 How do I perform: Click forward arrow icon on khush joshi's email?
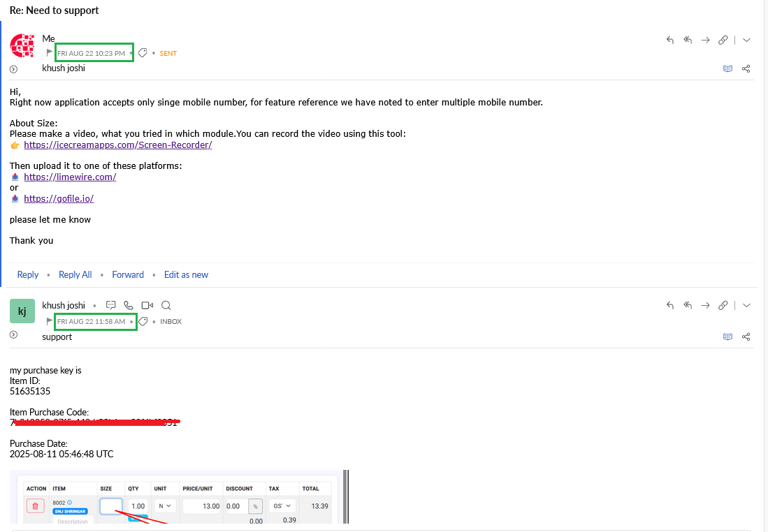tap(705, 305)
